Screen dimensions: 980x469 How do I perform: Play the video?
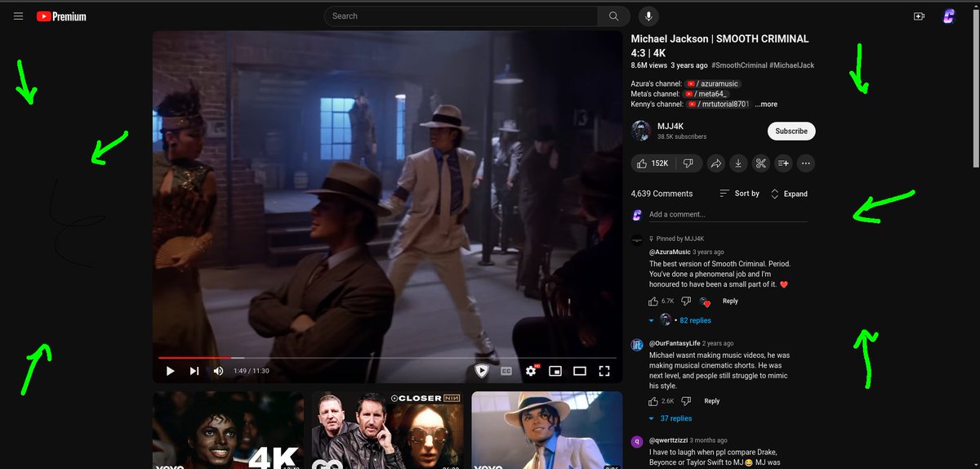(171, 371)
